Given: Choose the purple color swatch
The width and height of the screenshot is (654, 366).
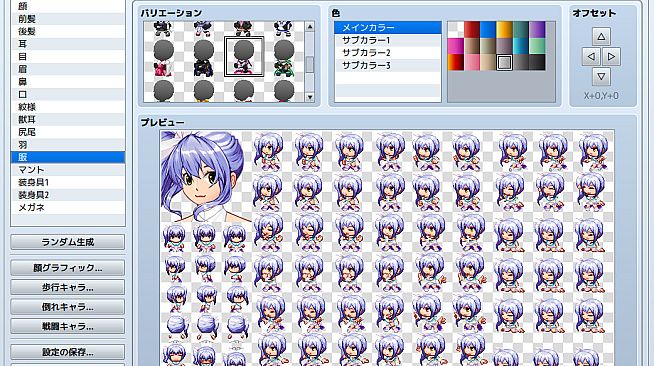Looking at the screenshot, I should [x=537, y=30].
